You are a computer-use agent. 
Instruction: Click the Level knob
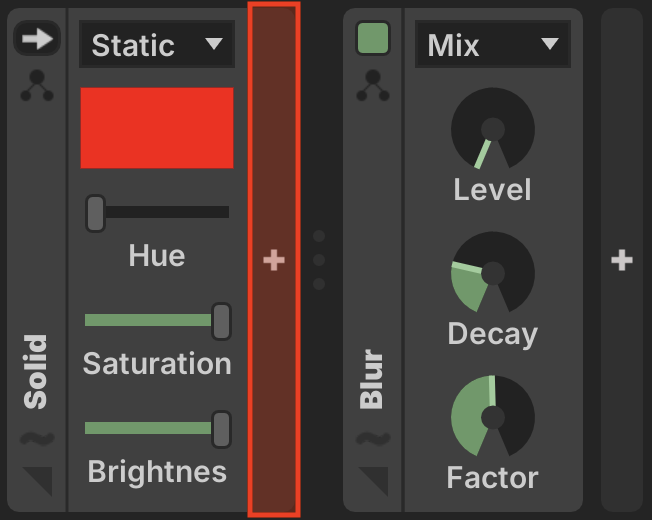(492, 132)
